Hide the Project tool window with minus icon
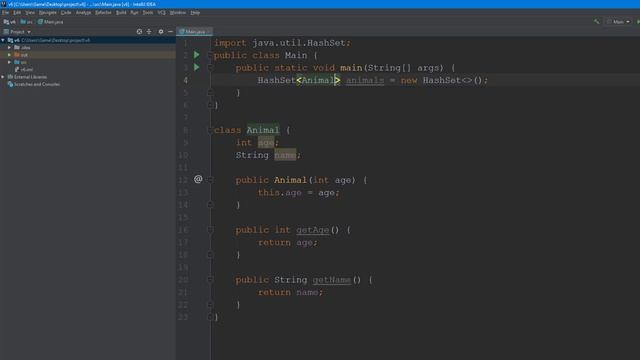 tap(171, 31)
